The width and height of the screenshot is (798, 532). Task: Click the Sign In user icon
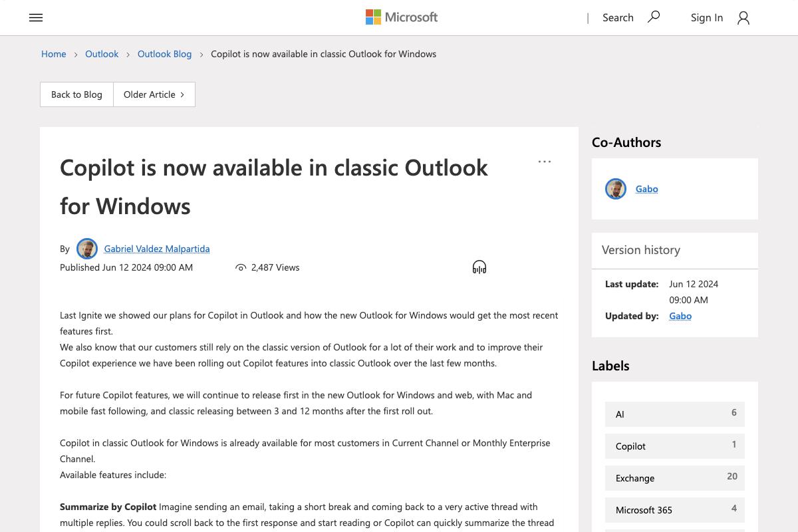(743, 18)
